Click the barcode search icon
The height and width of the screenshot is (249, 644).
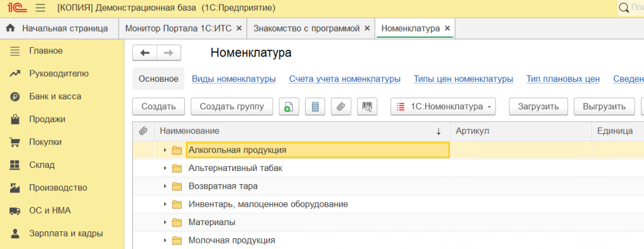pos(367,107)
